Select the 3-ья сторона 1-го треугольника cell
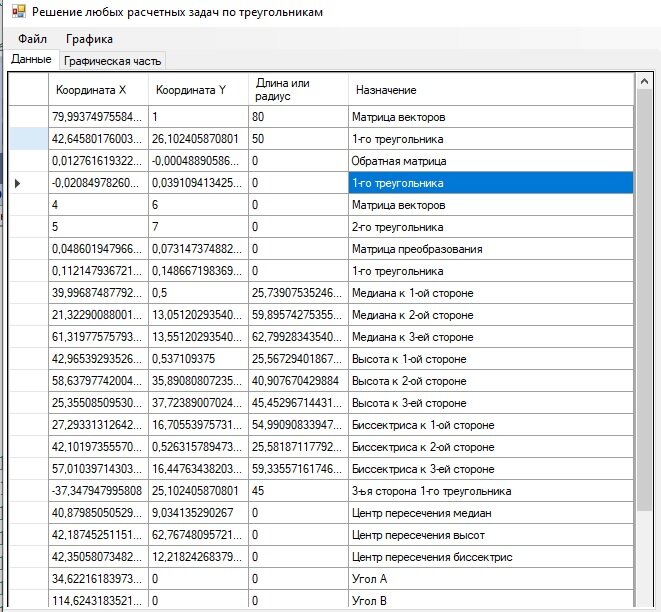661x612 pixels. 491,491
